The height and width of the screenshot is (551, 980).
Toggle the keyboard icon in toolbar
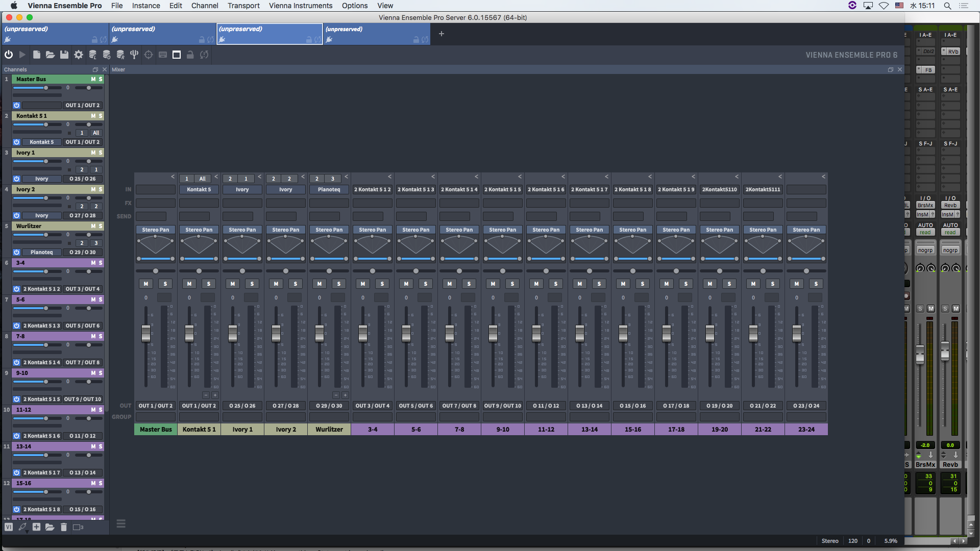coord(163,55)
